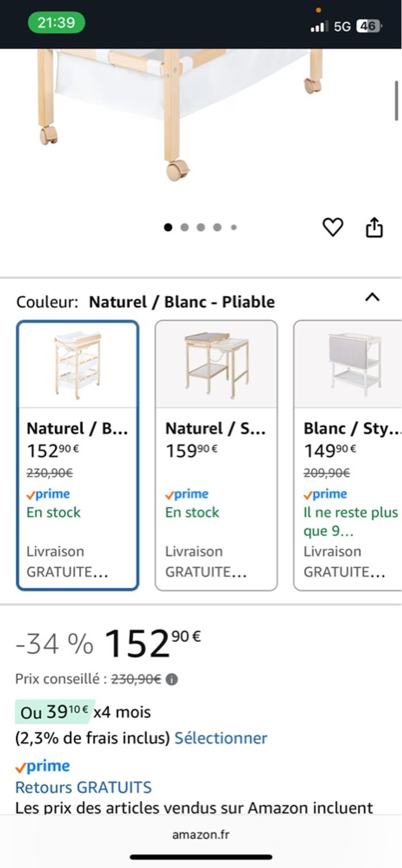Tap the page scrollbar handle

tap(396, 100)
